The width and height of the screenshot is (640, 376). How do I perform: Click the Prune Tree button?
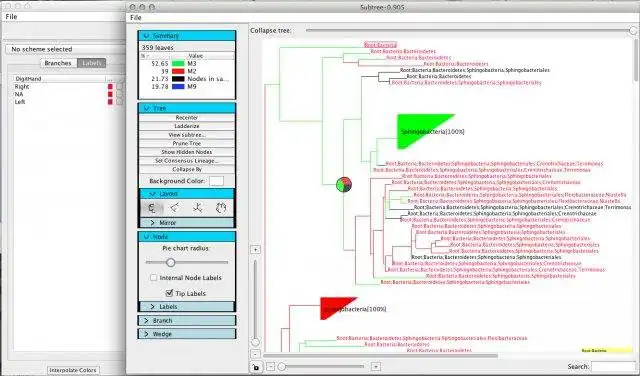pyautogui.click(x=187, y=143)
